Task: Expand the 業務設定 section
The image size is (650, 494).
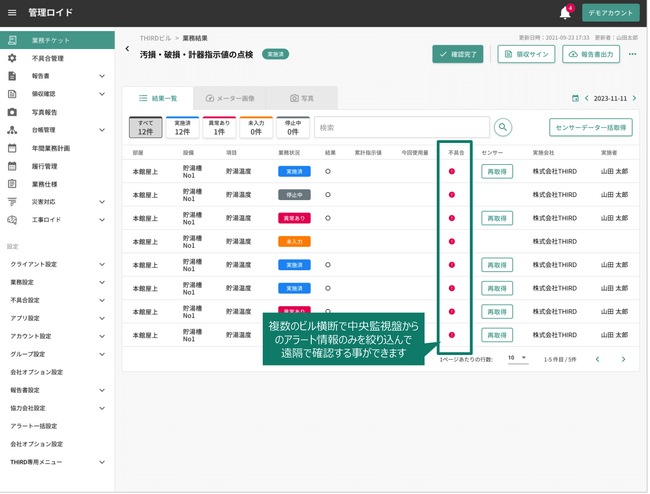Action: tap(102, 283)
